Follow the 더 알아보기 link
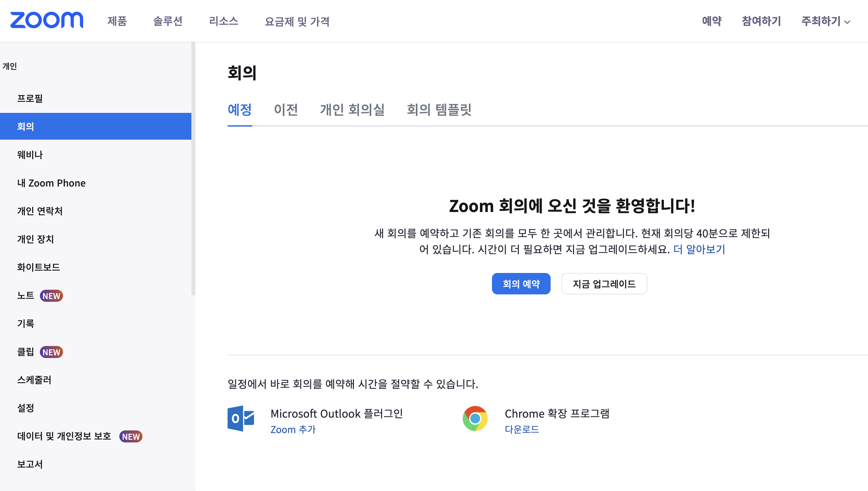 tap(699, 249)
